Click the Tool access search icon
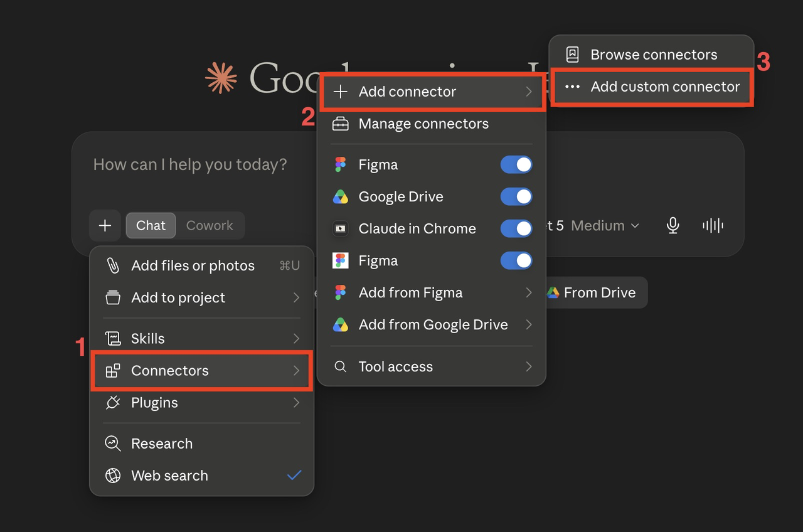The height and width of the screenshot is (532, 803). pos(341,366)
